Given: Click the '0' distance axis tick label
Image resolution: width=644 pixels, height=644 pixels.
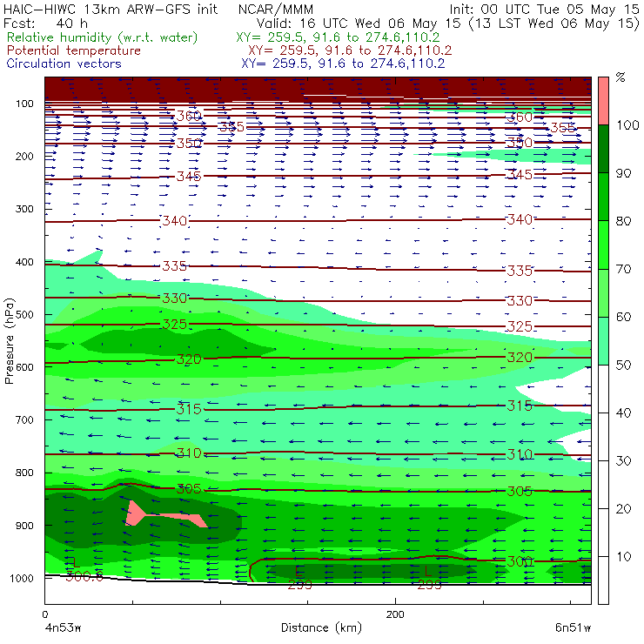Looking at the screenshot, I should (x=44, y=614).
